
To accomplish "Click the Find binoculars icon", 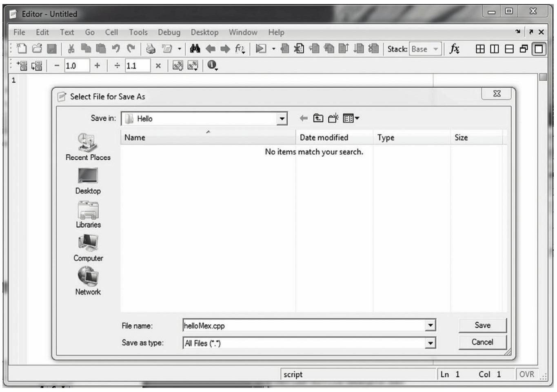I will pyautogui.click(x=195, y=49).
